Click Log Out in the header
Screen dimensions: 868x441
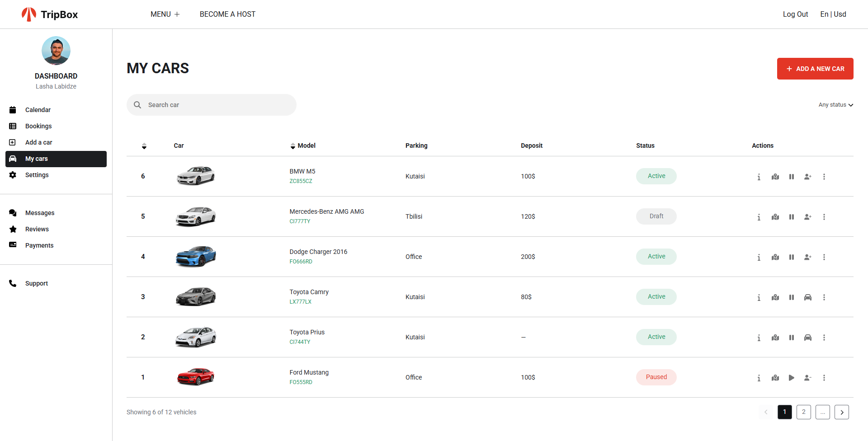coord(795,14)
